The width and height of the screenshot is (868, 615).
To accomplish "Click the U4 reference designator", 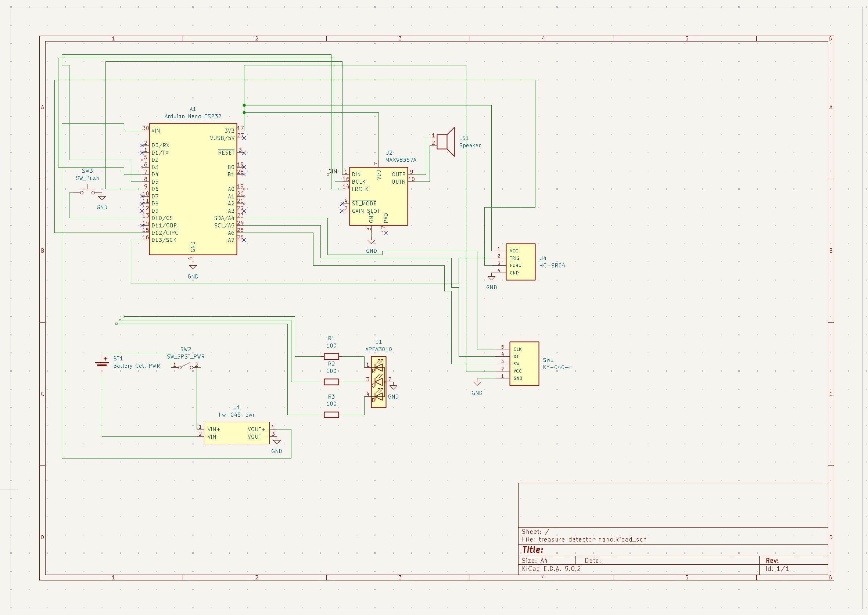I will (x=543, y=258).
